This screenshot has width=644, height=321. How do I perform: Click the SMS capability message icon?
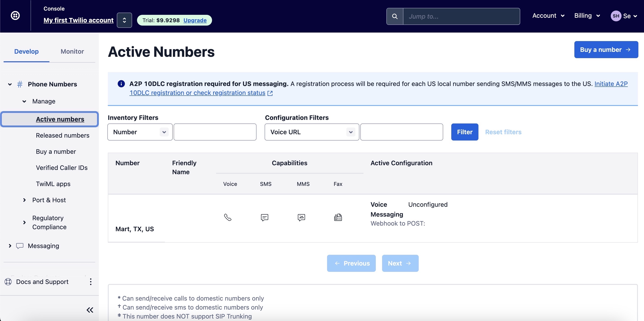pyautogui.click(x=265, y=217)
